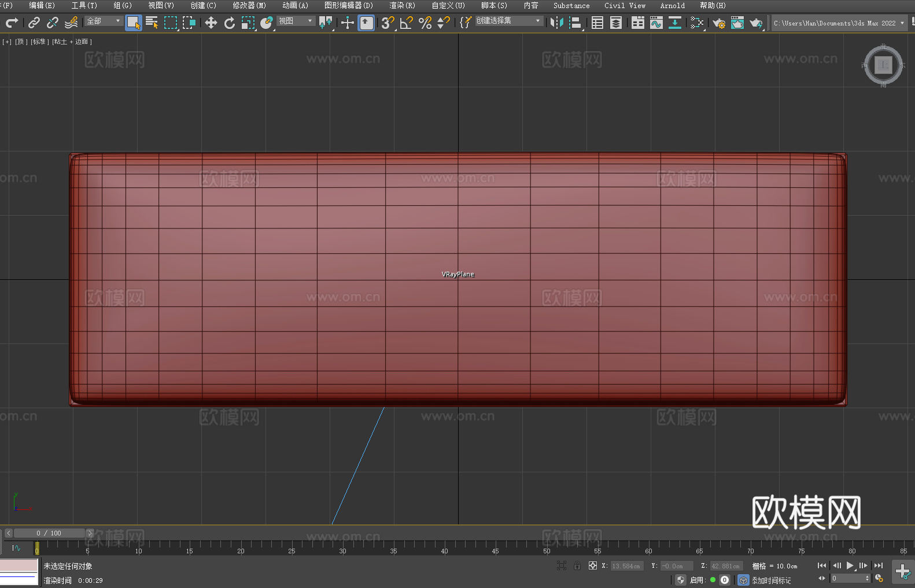Play the animation
The height and width of the screenshot is (588, 915).
850,565
